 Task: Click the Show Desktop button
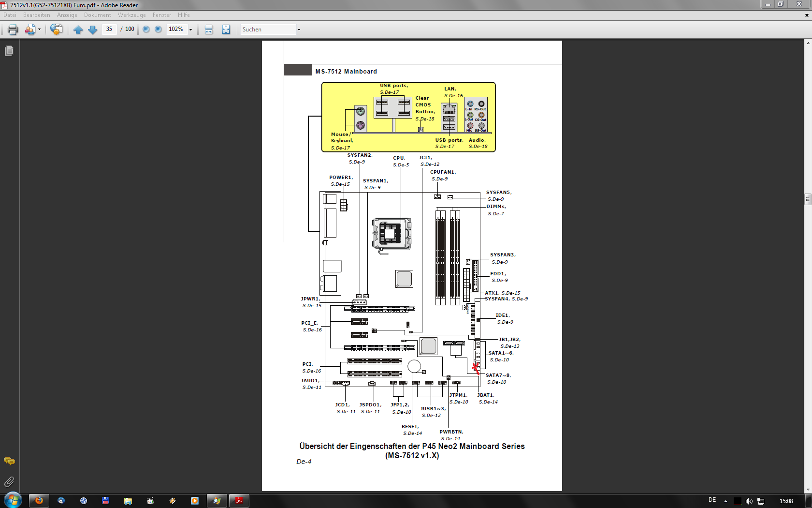[808, 501]
